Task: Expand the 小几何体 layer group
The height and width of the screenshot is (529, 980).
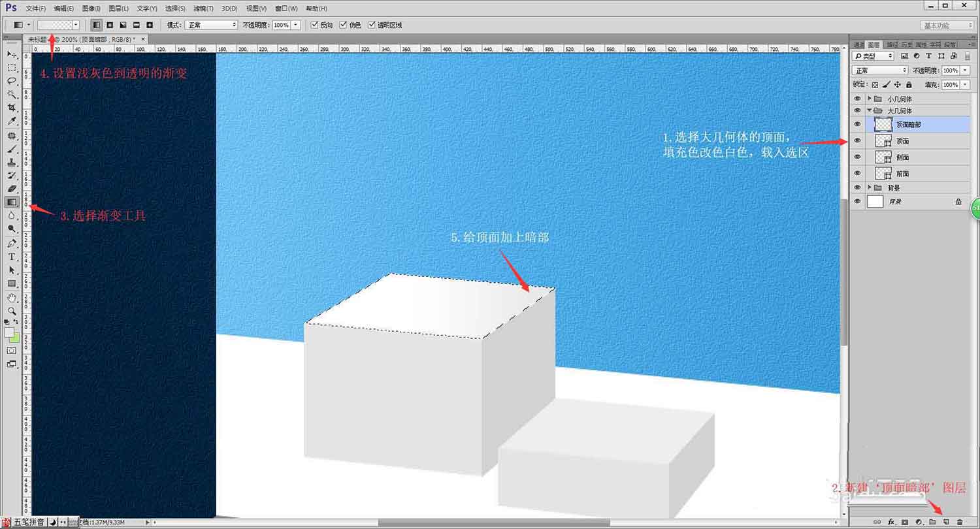Action: [870, 97]
